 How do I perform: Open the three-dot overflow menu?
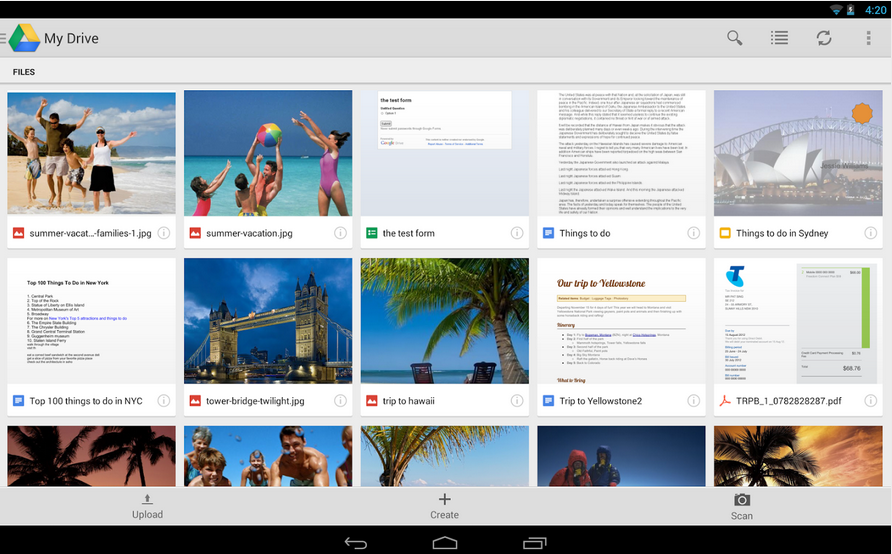868,38
